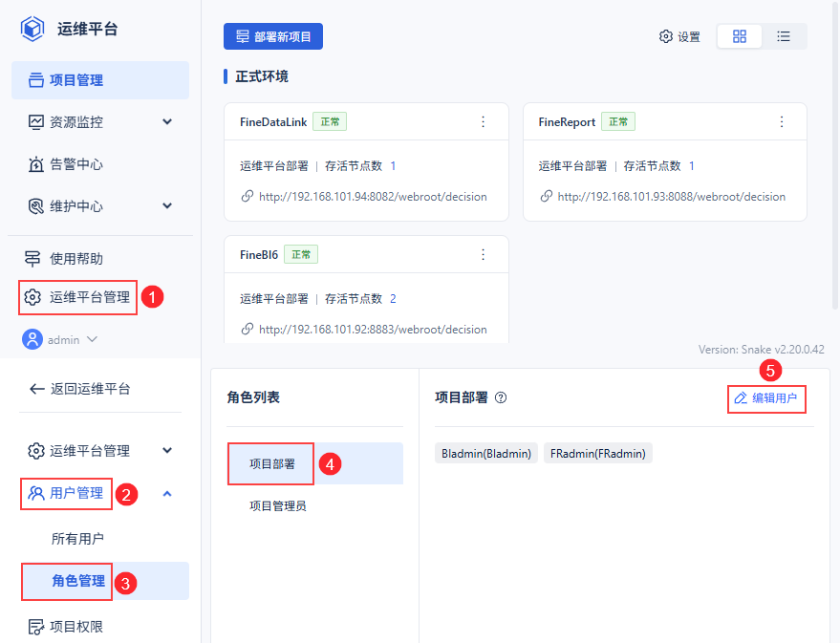Click the gear icon of the lower 运维平台管理

click(36, 451)
